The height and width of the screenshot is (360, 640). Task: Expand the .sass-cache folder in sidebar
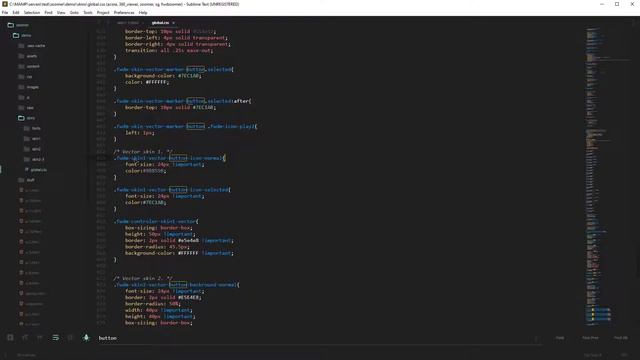[21, 46]
